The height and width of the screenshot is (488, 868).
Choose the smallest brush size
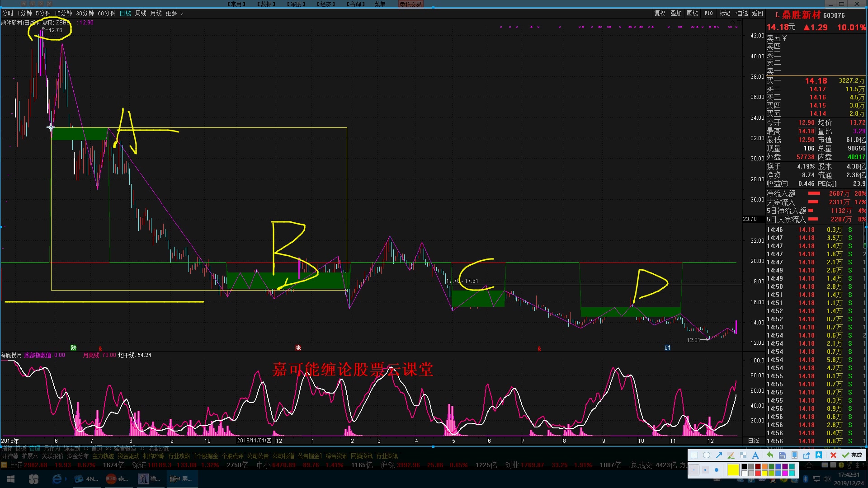click(x=694, y=470)
